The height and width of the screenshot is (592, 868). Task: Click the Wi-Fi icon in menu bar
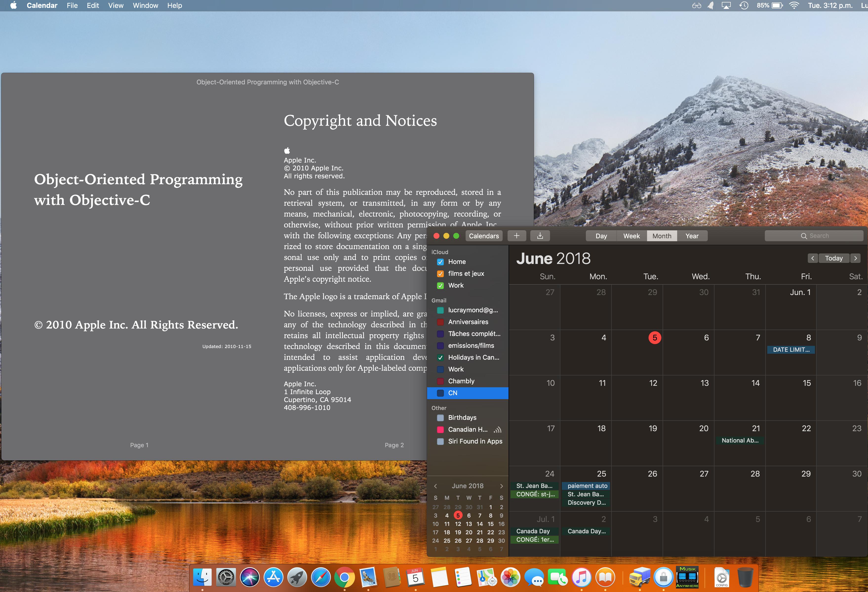pyautogui.click(x=794, y=6)
